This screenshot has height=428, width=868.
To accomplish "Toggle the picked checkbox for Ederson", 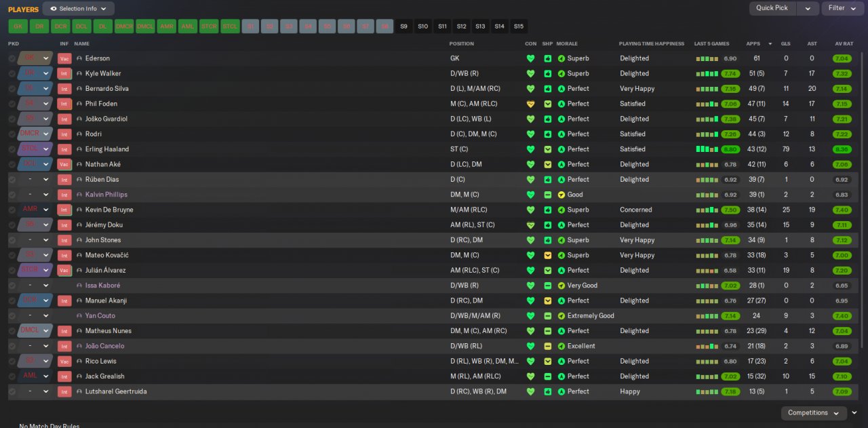I will [x=12, y=58].
